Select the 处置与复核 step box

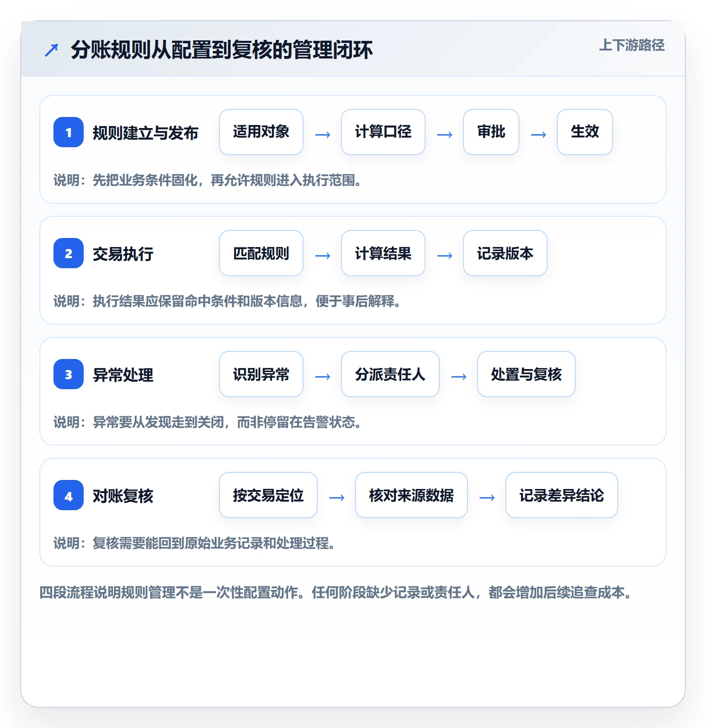coord(526,374)
